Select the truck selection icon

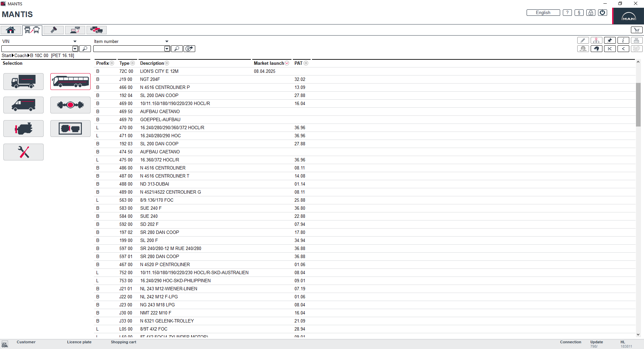(x=23, y=82)
